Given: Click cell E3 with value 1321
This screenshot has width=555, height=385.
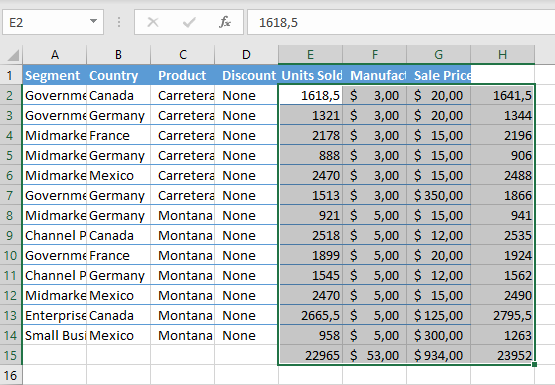Looking at the screenshot, I should tap(310, 115).
